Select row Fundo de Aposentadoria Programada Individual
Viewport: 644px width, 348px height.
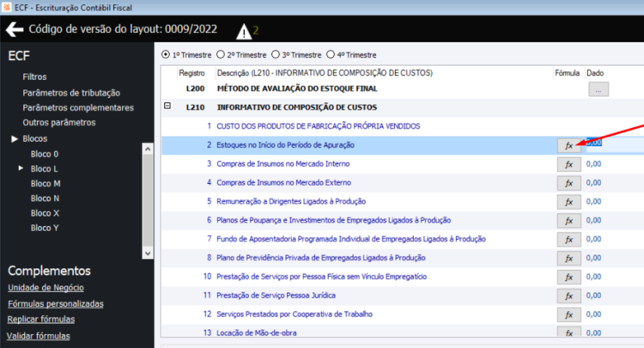point(403,239)
